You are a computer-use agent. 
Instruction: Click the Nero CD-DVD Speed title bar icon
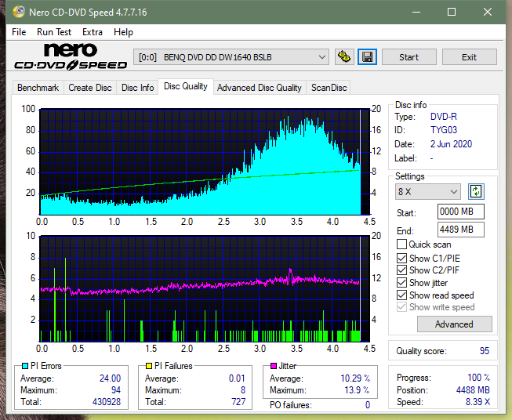18,12
